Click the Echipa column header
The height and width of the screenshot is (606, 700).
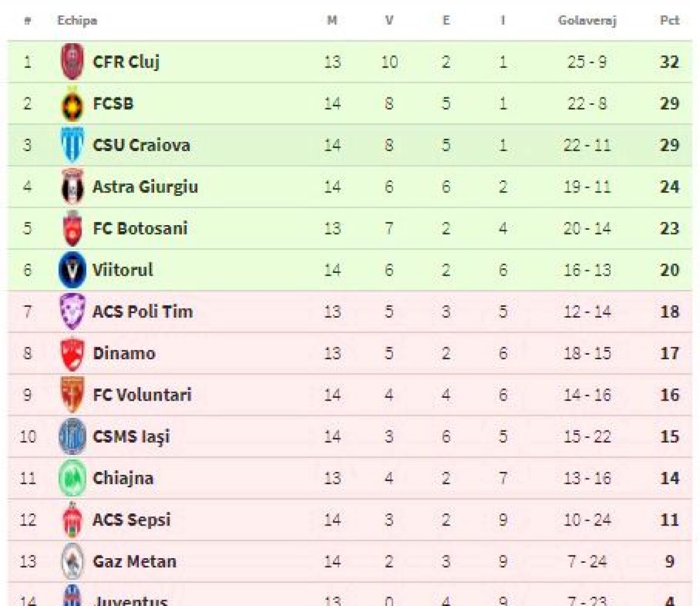[x=77, y=20]
